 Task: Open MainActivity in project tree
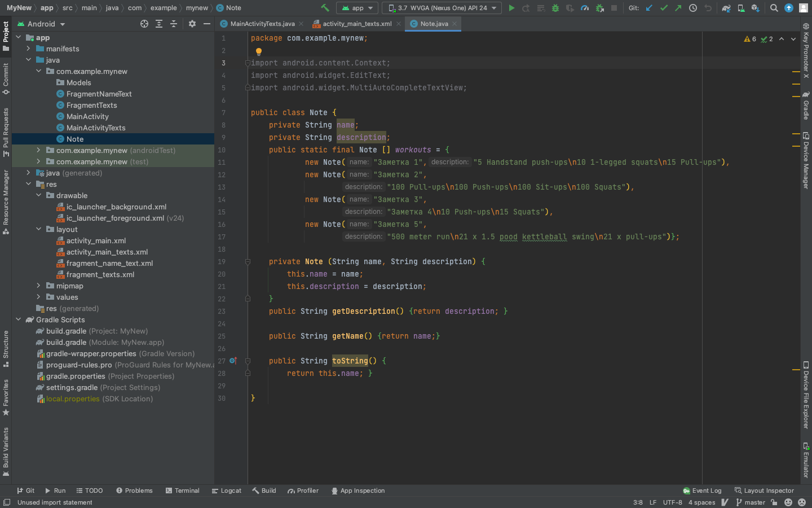(x=87, y=116)
